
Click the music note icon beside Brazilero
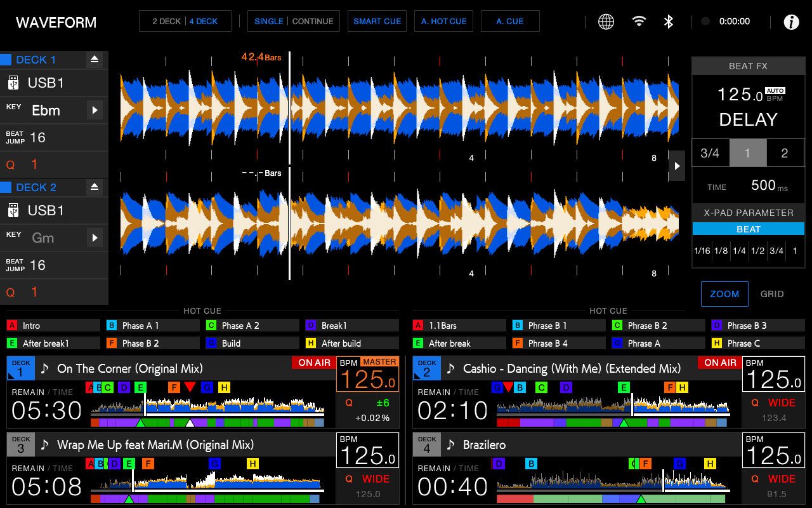(452, 444)
